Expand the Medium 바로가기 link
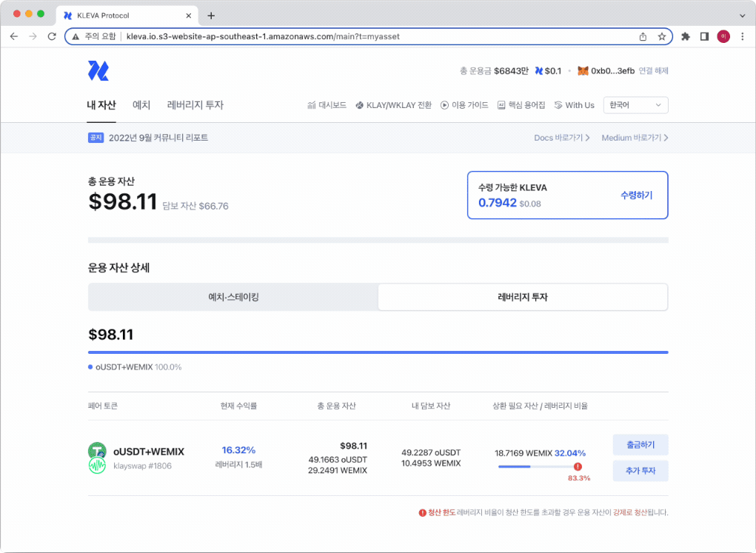The height and width of the screenshot is (553, 756). coord(635,138)
